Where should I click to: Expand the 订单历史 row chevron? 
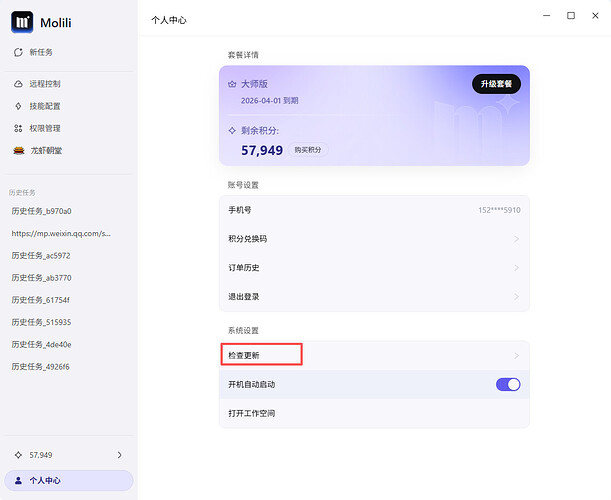pyautogui.click(x=516, y=268)
